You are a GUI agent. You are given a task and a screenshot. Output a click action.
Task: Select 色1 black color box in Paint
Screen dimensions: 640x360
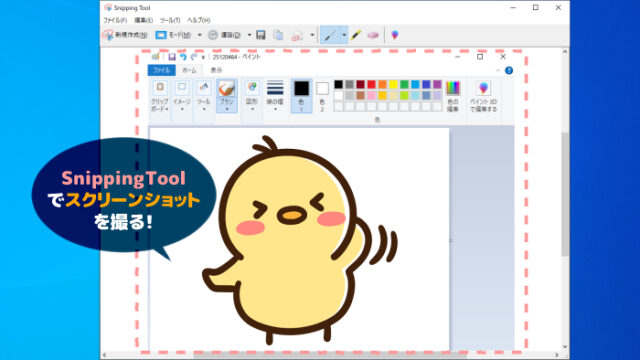(x=302, y=96)
